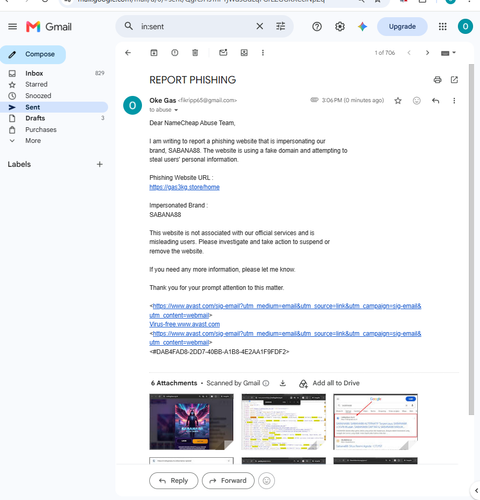
Task: Click Add all to Drive
Action: click(x=330, y=383)
